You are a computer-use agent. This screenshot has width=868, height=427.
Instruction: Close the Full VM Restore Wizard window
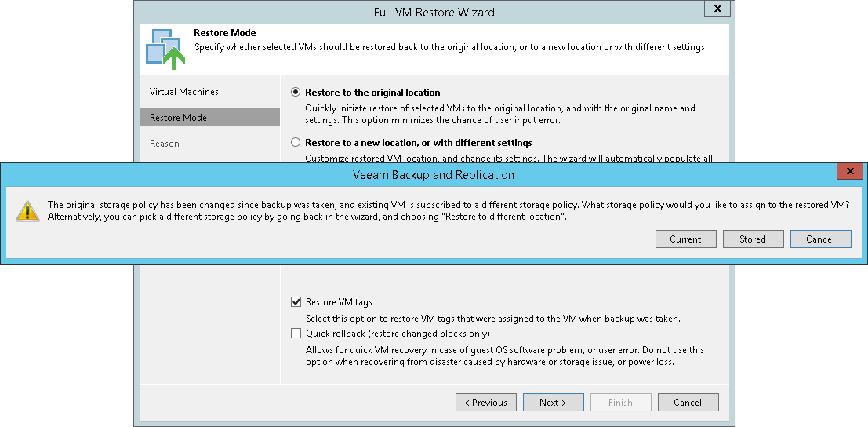click(x=717, y=9)
